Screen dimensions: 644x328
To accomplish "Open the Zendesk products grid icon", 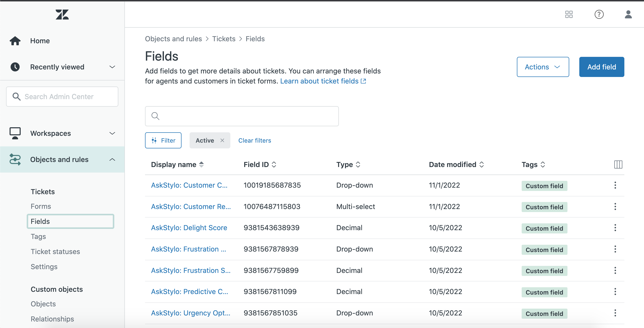I will [569, 14].
